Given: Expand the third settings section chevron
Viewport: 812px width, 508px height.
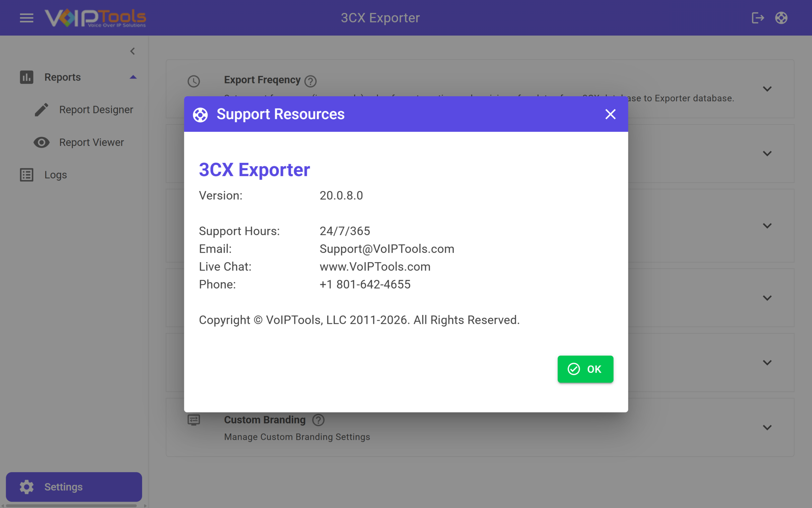Looking at the screenshot, I should pos(767,226).
